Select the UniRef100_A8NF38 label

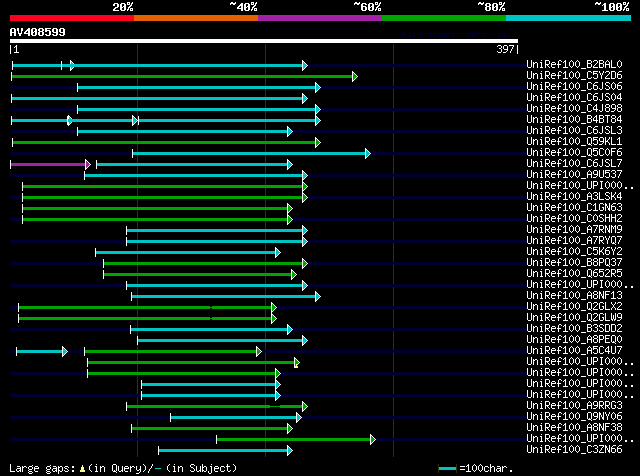pyautogui.click(x=574, y=428)
